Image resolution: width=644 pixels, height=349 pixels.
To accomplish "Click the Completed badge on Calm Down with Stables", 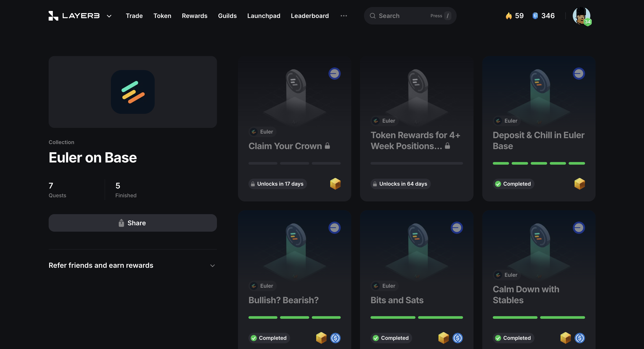I will (513, 338).
